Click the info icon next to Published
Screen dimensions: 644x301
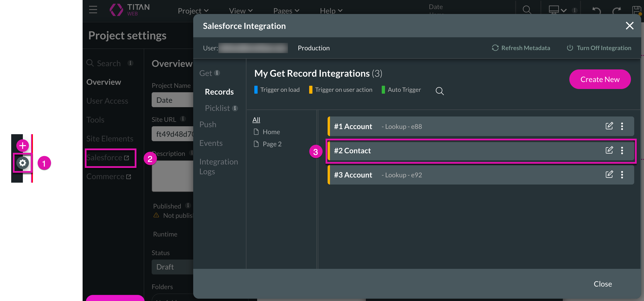pyautogui.click(x=188, y=205)
